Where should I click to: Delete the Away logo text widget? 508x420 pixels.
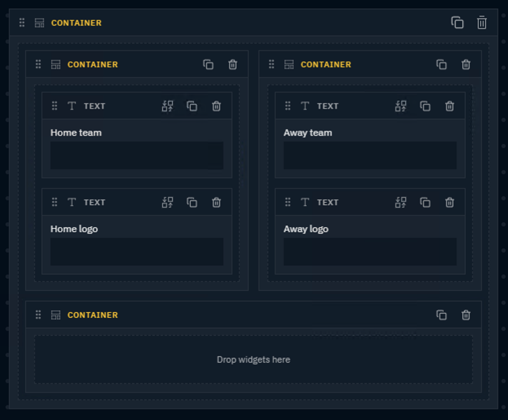pos(450,202)
